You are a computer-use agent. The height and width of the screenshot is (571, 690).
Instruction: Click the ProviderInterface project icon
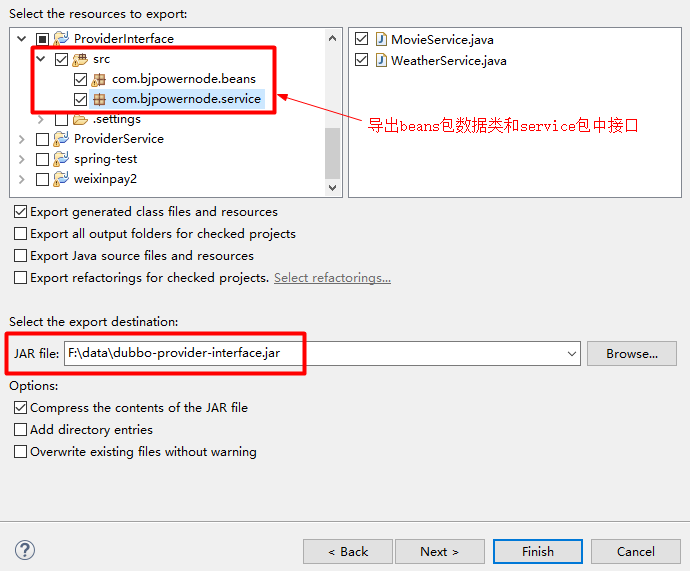pyautogui.click(x=62, y=39)
